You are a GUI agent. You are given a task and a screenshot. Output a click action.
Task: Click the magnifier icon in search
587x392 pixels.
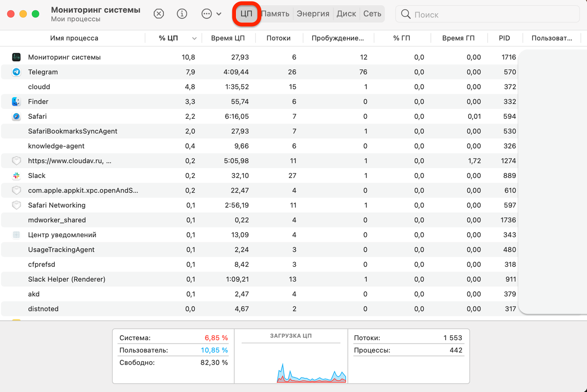tap(406, 14)
